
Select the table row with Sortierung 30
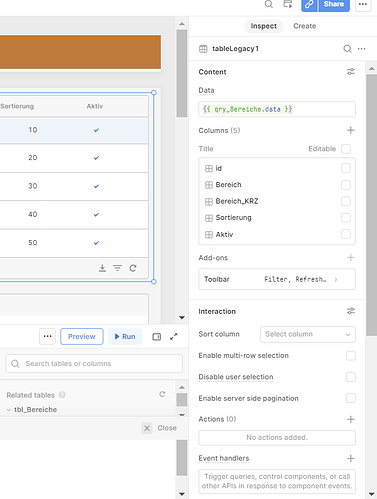[74, 186]
